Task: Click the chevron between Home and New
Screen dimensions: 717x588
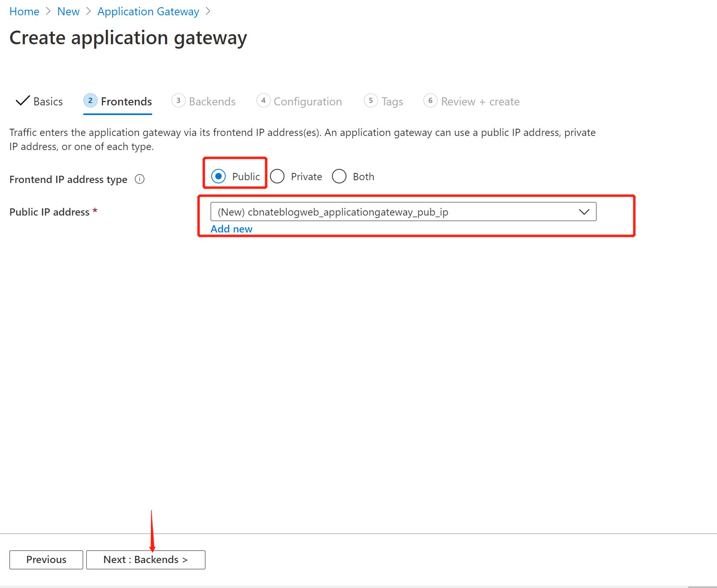Action: (x=48, y=11)
